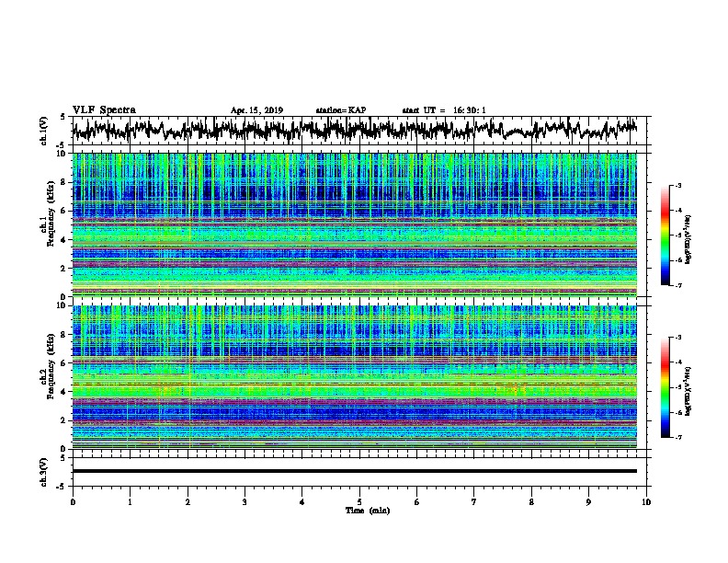The width and height of the screenshot is (728, 563).
Task: Click inside the ch.1 spectrogram panel
Action: [x=355, y=224]
